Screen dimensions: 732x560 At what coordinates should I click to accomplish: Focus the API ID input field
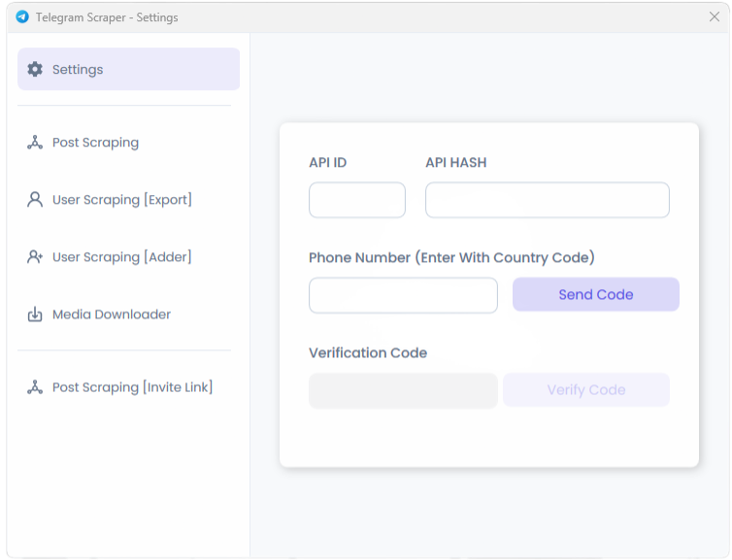[357, 200]
